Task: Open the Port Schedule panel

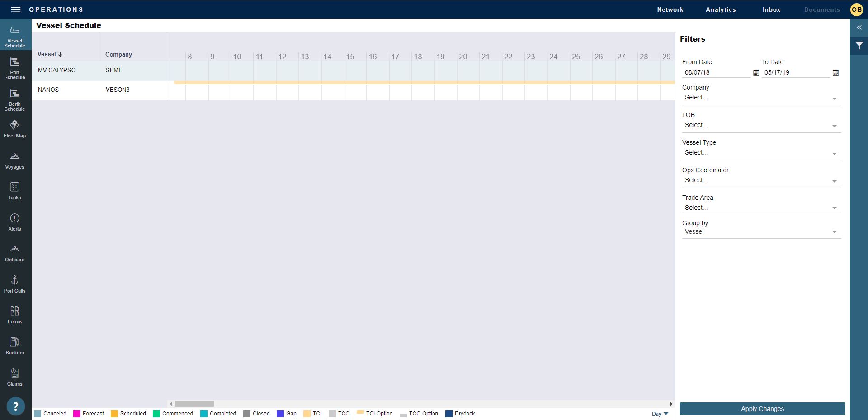Action: click(15, 68)
